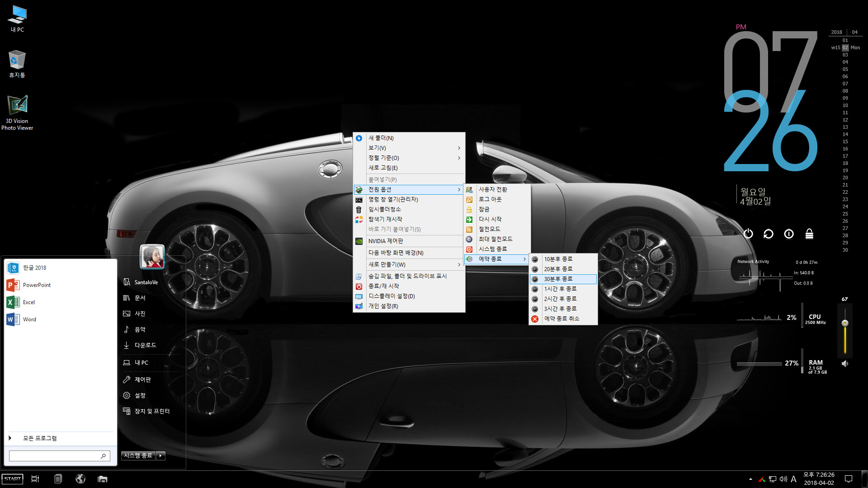This screenshot has width=868, height=488.
Task: Expand 전원 옵션 submenu
Action: (409, 190)
